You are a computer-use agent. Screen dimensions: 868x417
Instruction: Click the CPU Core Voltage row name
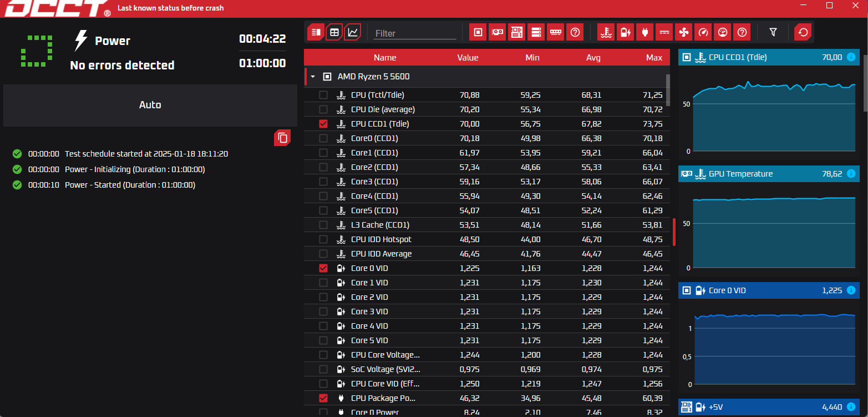pos(385,355)
